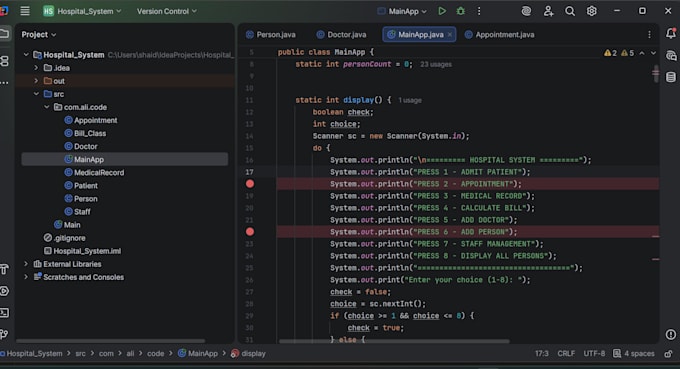Open Doctor class in tree
The image size is (680, 369).
click(x=81, y=146)
